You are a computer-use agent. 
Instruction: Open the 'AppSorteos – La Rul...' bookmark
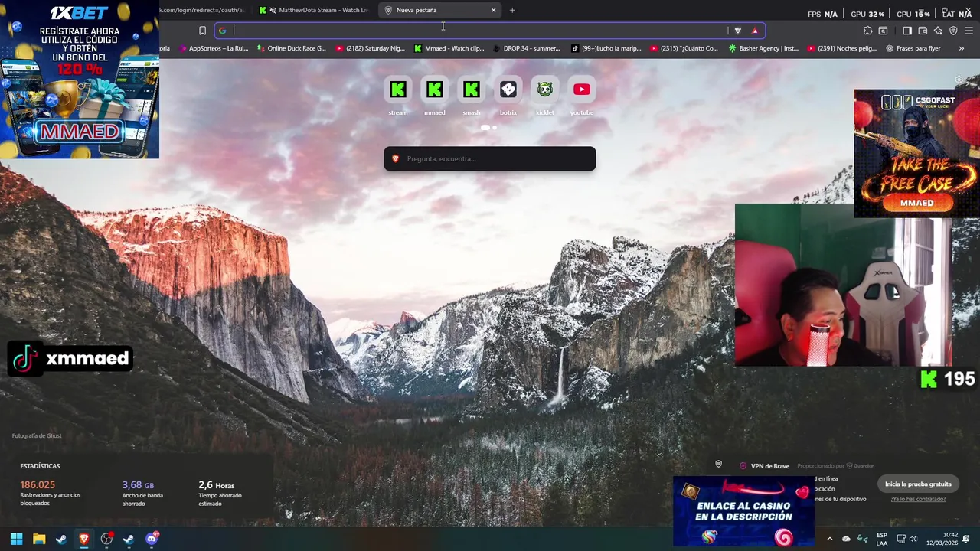click(x=213, y=48)
